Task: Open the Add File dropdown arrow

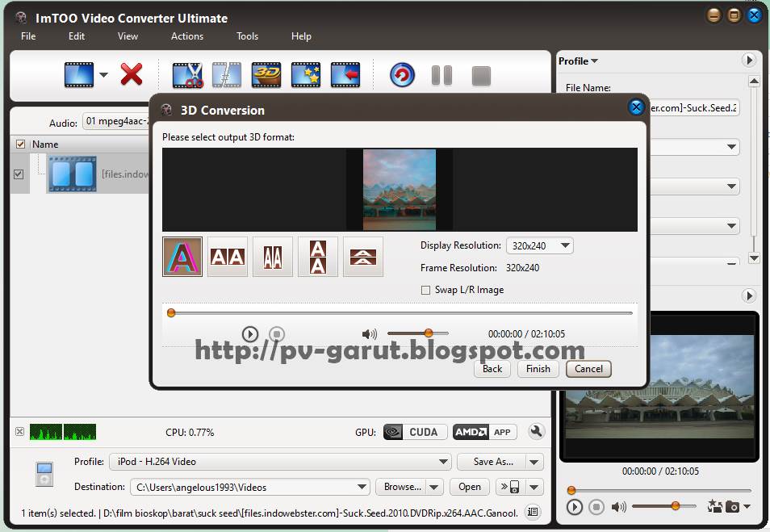Action: coord(103,75)
